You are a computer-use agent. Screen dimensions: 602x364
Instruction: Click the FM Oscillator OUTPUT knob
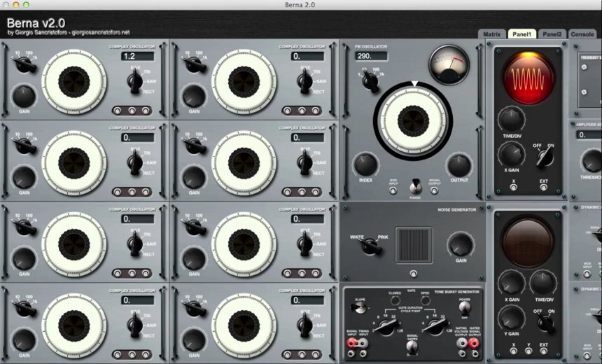point(459,165)
